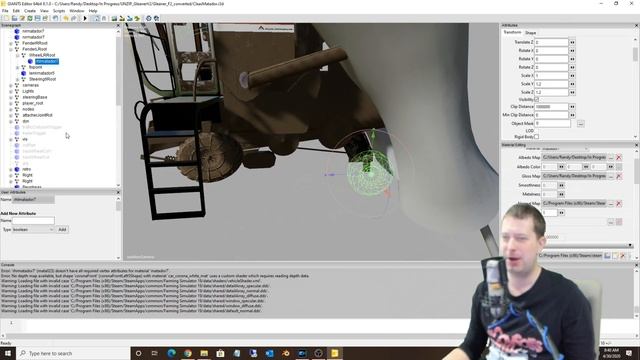Remove the Gloss Map with its red X
Screen dimensions: 640x360
[x=619, y=176]
